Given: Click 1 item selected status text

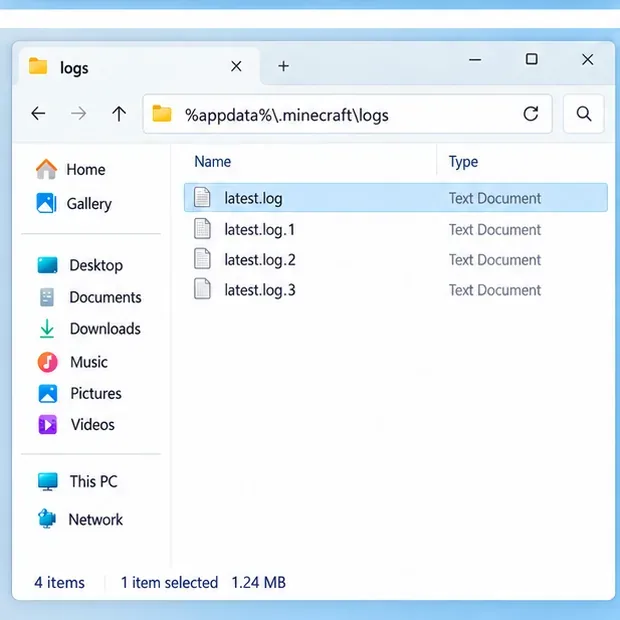Looking at the screenshot, I should (169, 582).
